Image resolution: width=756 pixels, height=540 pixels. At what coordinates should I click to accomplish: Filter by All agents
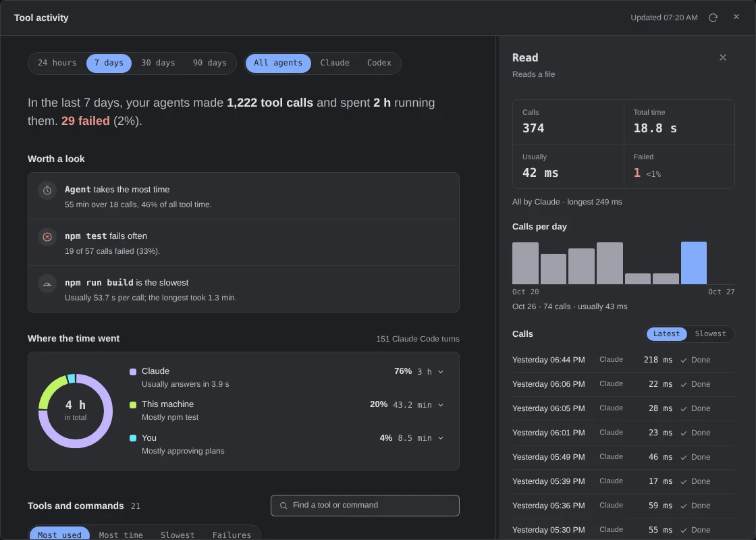coord(278,63)
